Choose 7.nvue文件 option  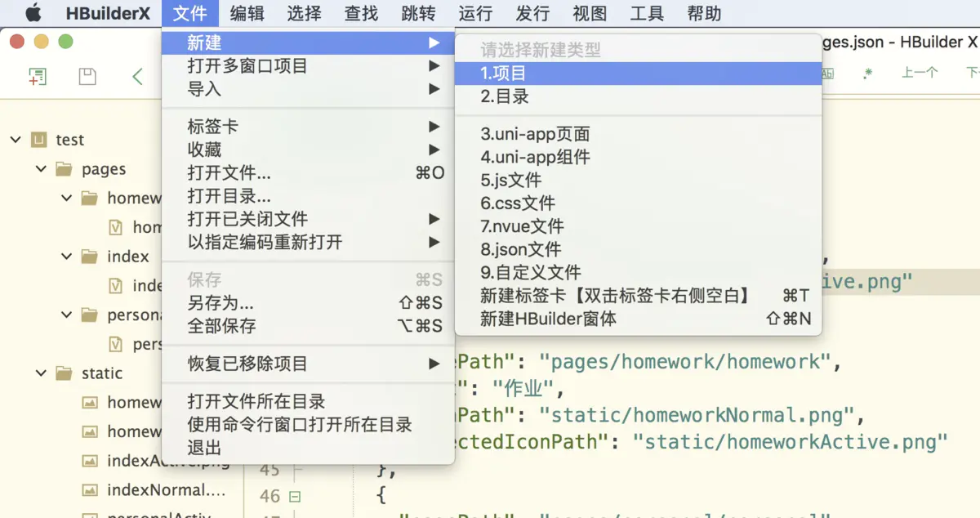click(x=638, y=226)
